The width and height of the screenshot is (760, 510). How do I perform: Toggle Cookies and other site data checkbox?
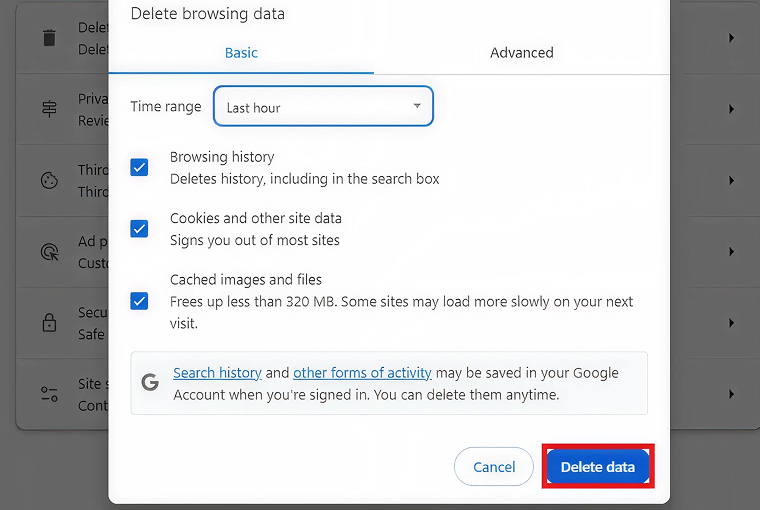[x=140, y=229]
